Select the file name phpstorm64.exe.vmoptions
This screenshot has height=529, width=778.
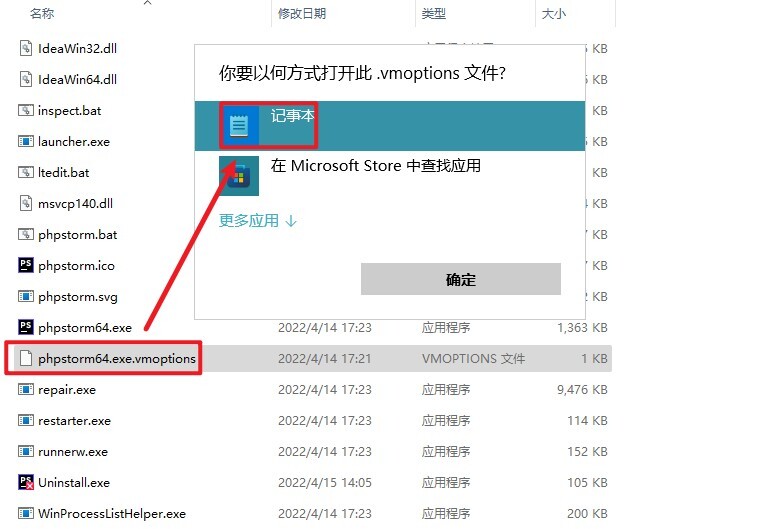pos(117,358)
